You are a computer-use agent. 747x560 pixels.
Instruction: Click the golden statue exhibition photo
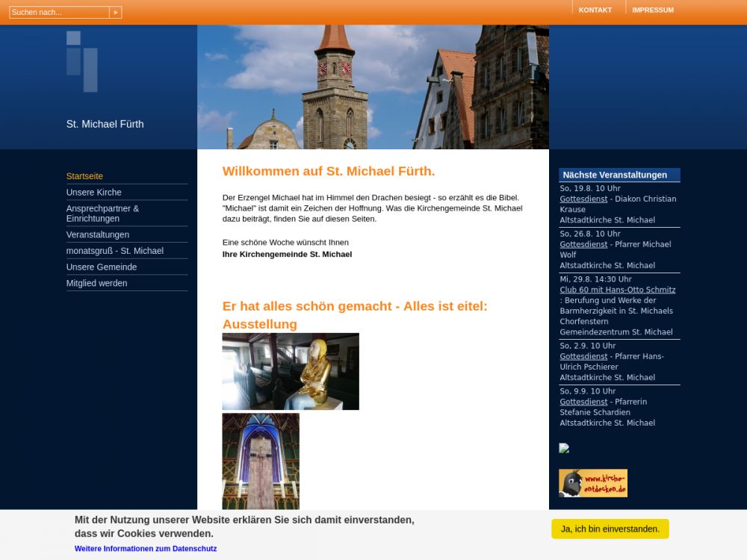point(291,372)
